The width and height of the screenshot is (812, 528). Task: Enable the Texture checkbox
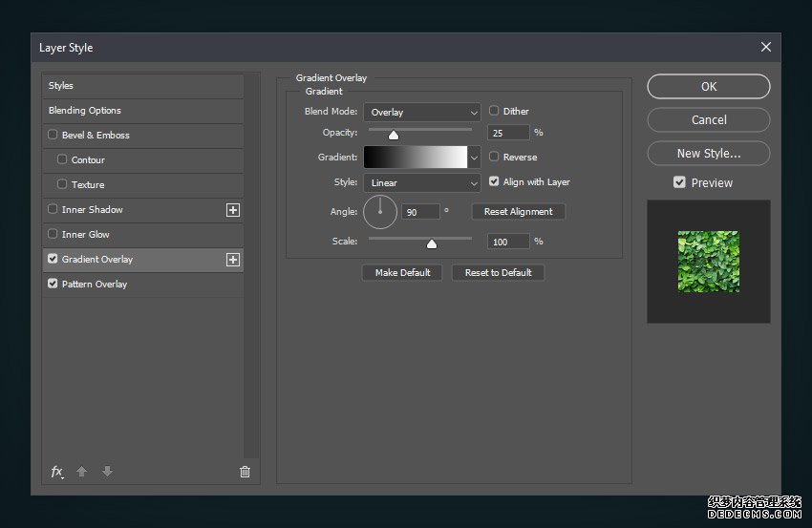[x=62, y=184]
